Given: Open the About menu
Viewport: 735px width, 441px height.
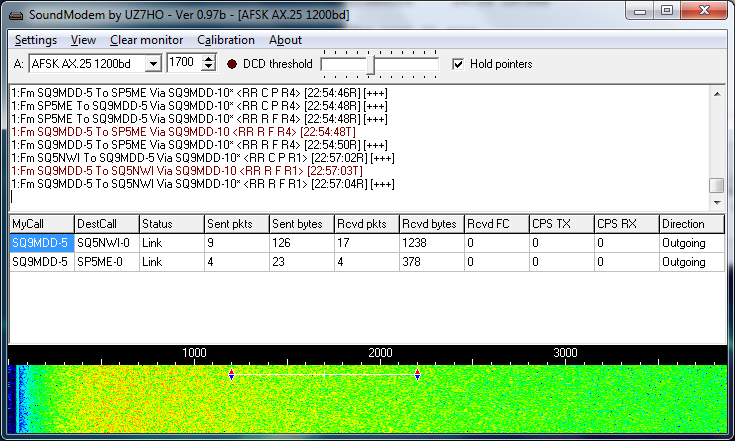Looking at the screenshot, I should [285, 40].
